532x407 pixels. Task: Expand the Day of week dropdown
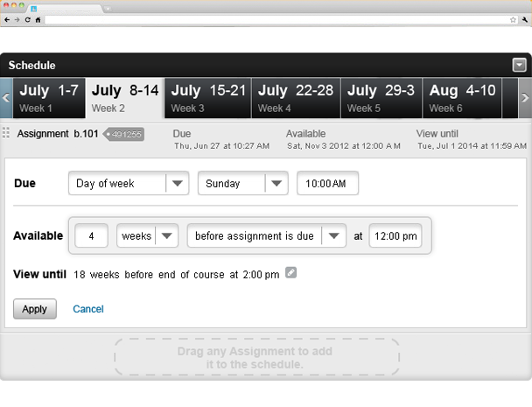tap(177, 184)
